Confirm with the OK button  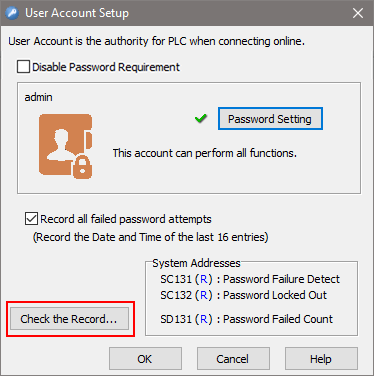[x=145, y=359]
